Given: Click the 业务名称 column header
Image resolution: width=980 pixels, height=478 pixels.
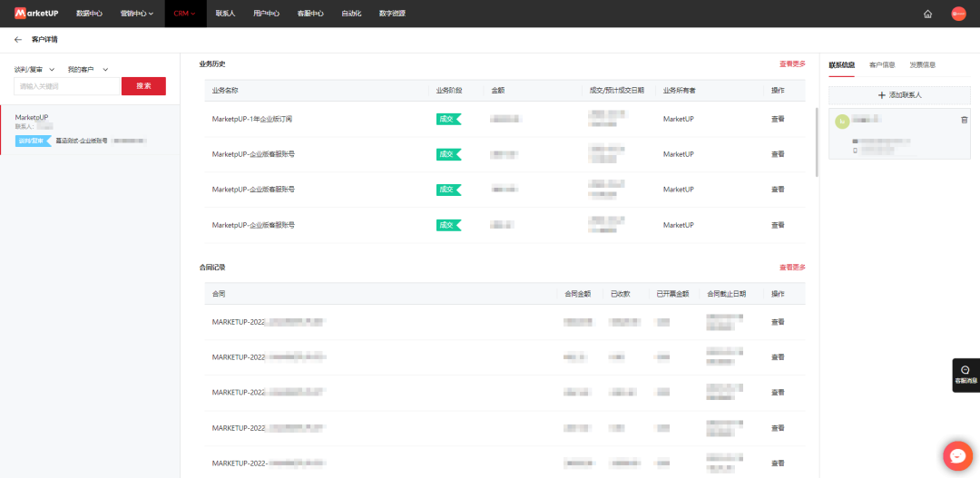Looking at the screenshot, I should pos(225,91).
